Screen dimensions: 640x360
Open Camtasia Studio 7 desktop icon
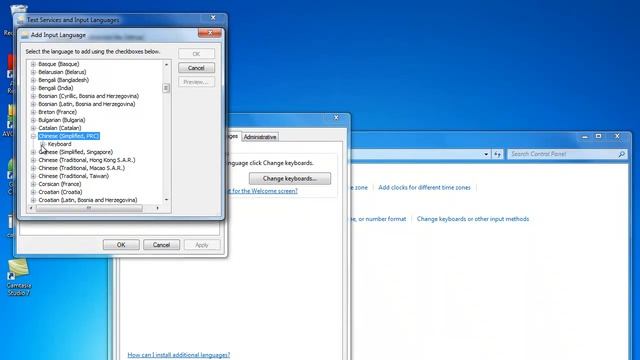tap(18, 277)
